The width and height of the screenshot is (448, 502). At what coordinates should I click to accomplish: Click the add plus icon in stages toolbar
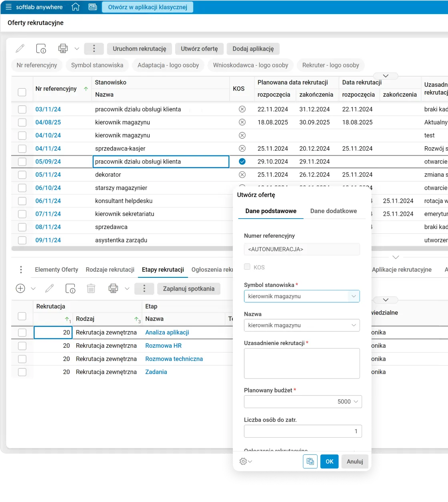[20, 289]
